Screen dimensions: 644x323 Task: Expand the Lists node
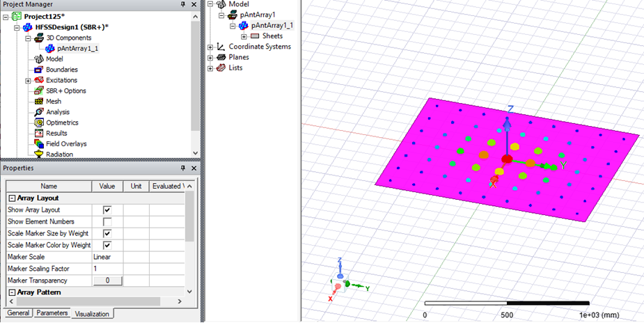coord(211,68)
